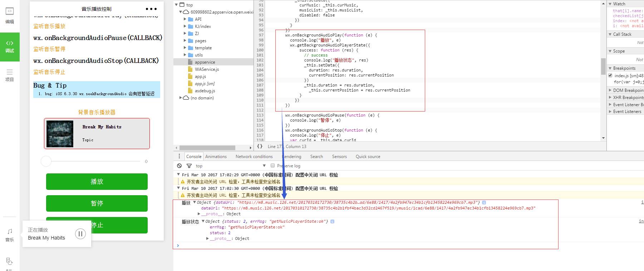Collapse the Watch panel section
Viewport: 644px width, 271px height.
coord(610,4)
